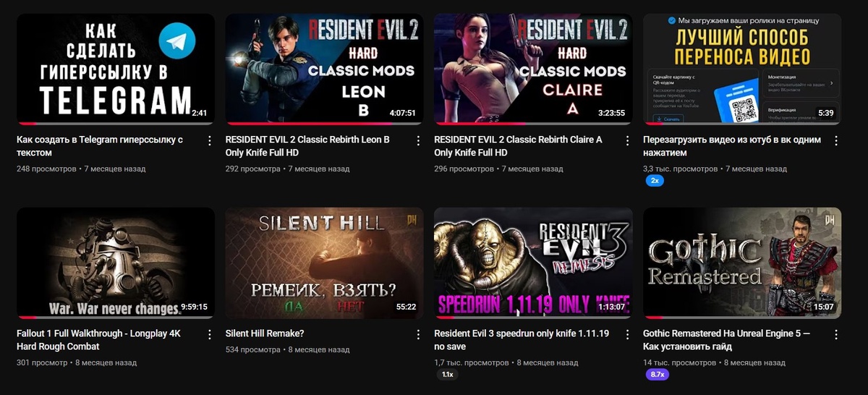The width and height of the screenshot is (868, 395).
Task: Click the 2x badge under VK transfer video
Action: 655,180
